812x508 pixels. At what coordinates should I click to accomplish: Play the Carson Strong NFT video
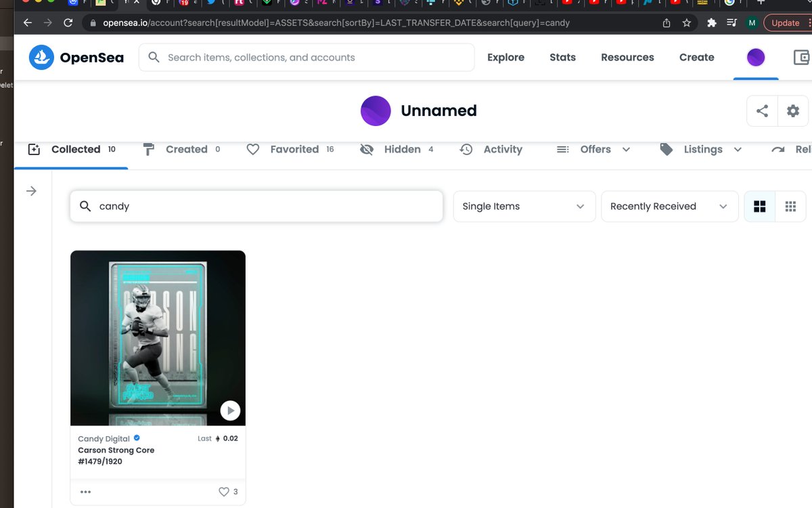click(230, 410)
